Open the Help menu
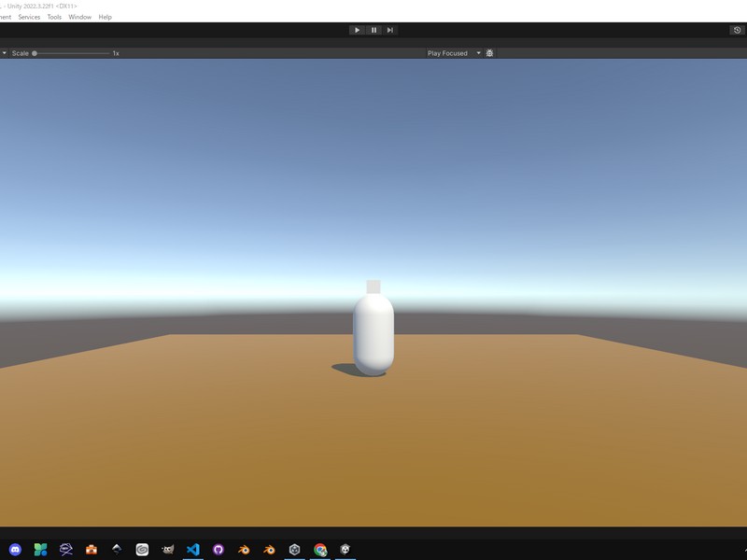The width and height of the screenshot is (747, 560). point(105,17)
